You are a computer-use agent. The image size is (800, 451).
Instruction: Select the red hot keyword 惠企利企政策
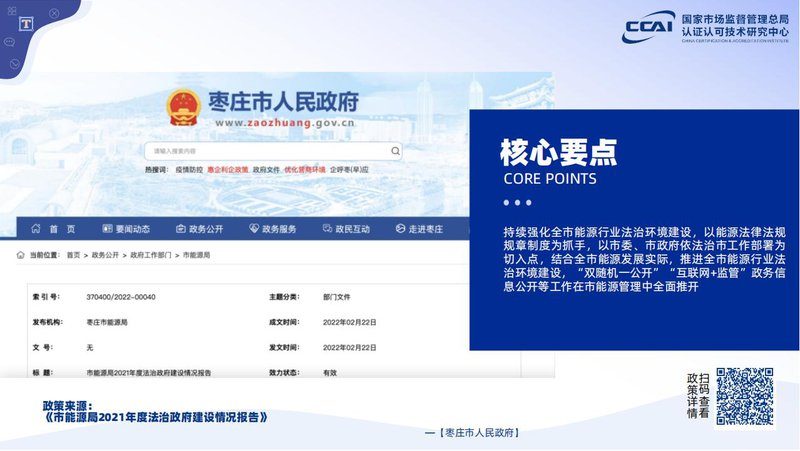228,169
